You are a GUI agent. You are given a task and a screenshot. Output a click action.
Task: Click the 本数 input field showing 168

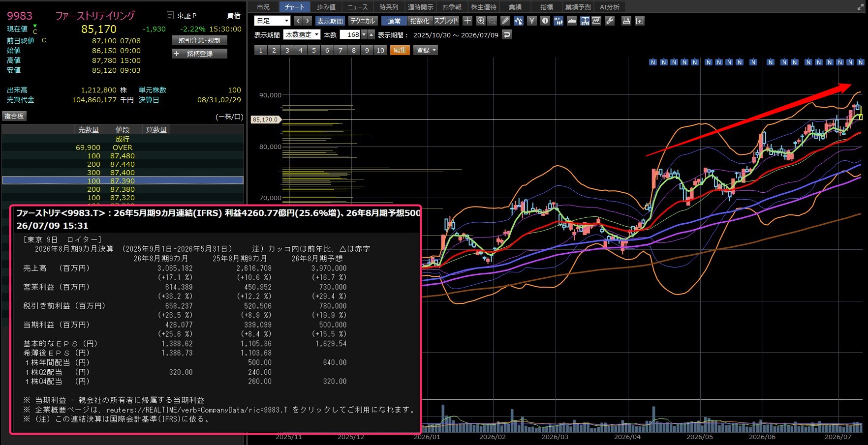(350, 34)
